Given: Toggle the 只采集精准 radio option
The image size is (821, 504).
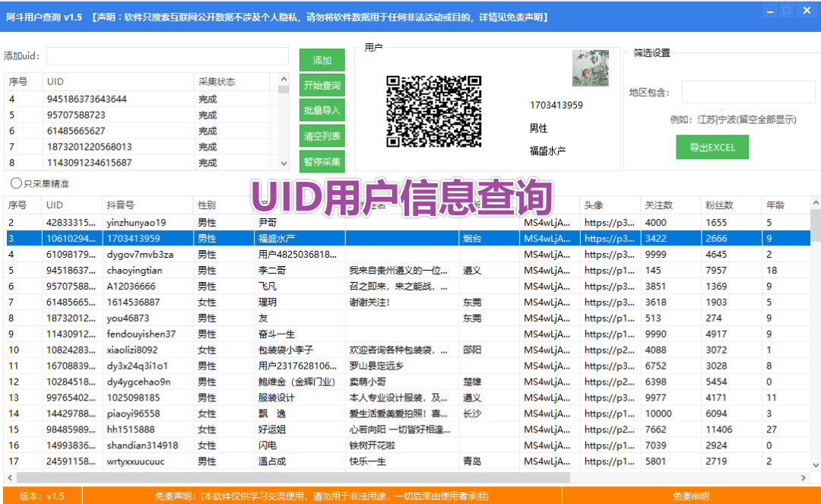Looking at the screenshot, I should coord(16,183).
